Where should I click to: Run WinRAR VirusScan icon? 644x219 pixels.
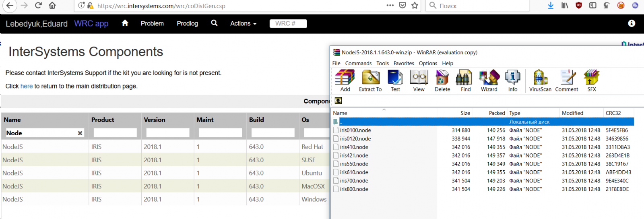(x=540, y=81)
